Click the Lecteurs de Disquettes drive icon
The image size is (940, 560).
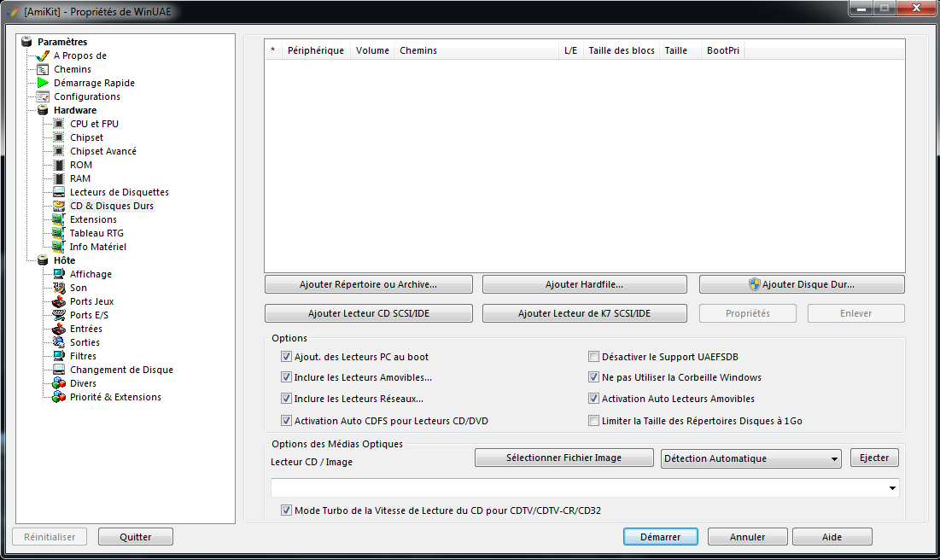tap(58, 192)
